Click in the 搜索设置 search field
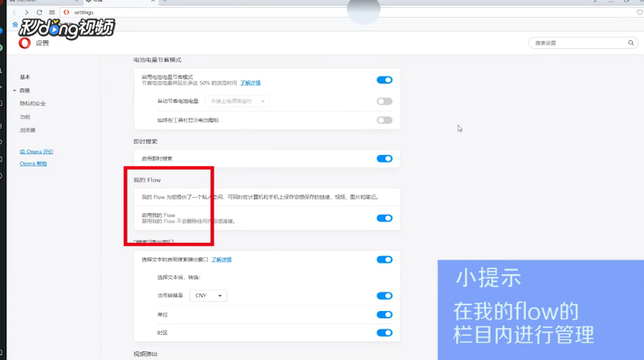The width and height of the screenshot is (644, 360). click(583, 43)
